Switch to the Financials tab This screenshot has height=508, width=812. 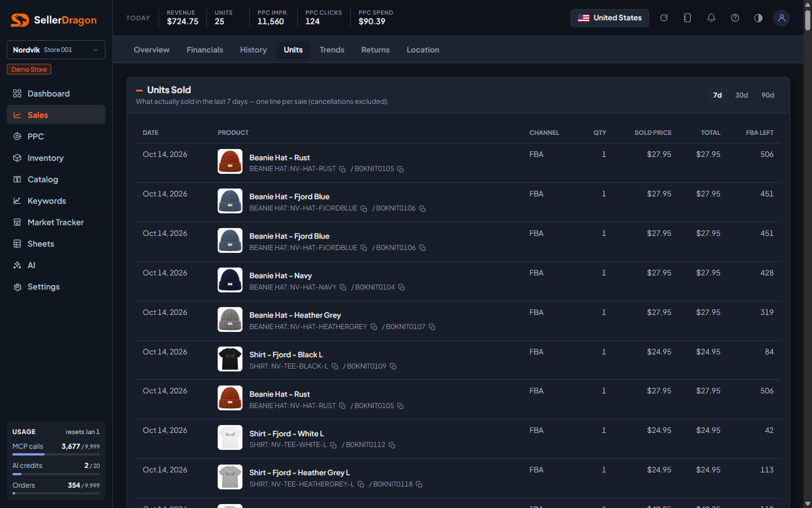click(x=205, y=50)
